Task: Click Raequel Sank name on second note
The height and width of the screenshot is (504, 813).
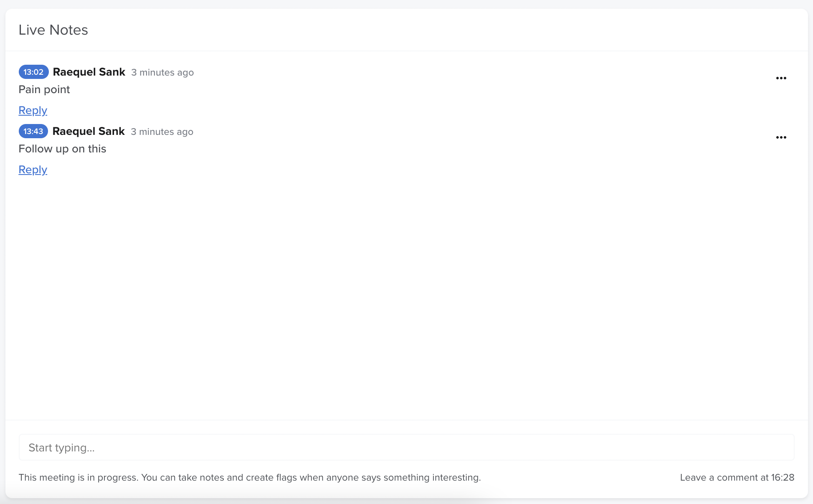Action: pyautogui.click(x=89, y=131)
